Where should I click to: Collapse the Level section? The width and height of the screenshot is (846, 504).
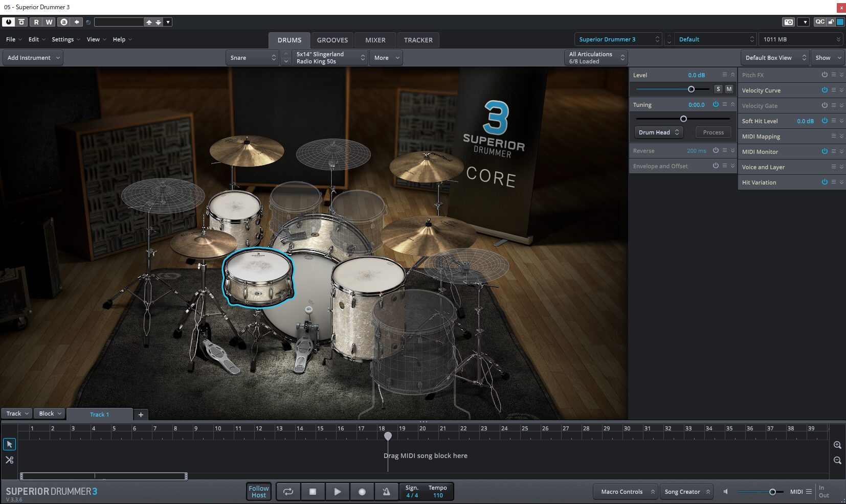[x=732, y=75]
